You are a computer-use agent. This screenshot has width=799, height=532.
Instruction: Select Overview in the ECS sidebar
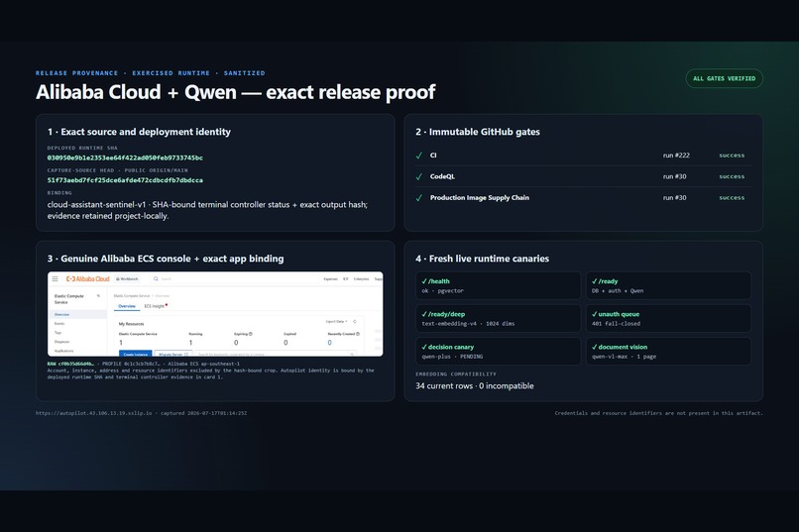tap(77, 315)
